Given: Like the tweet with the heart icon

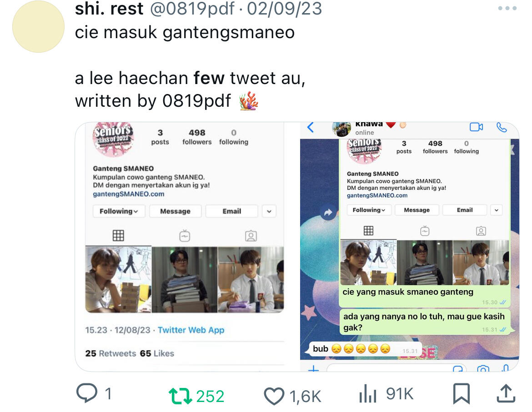Looking at the screenshot, I should tap(274, 396).
